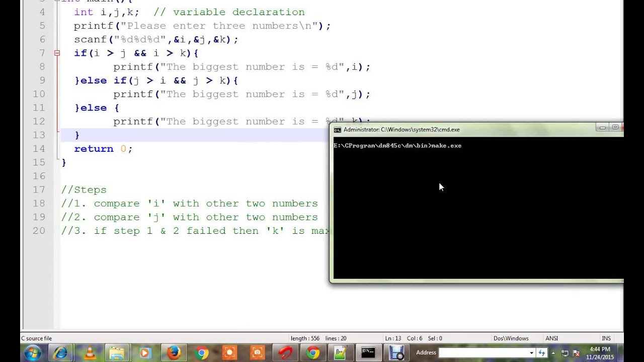The width and height of the screenshot is (644, 362).
Task: Click 'return 0;' on line 14
Action: pyautogui.click(x=103, y=149)
